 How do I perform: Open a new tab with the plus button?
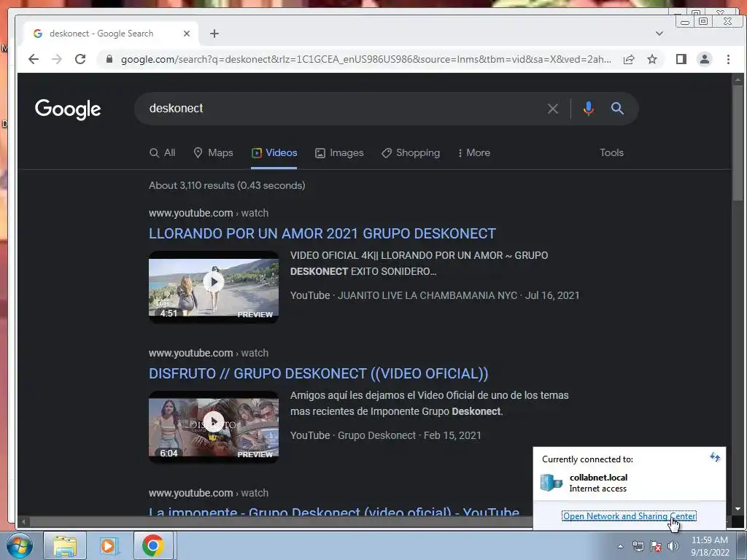coord(214,34)
